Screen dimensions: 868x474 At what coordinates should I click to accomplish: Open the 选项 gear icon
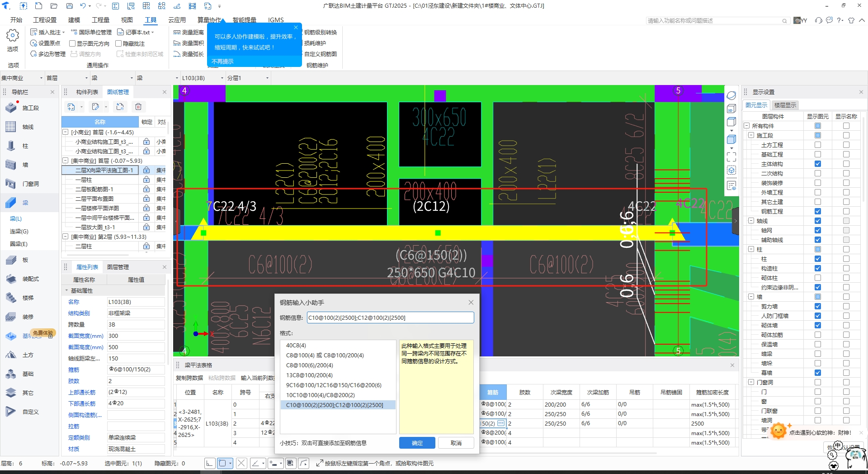(x=13, y=35)
